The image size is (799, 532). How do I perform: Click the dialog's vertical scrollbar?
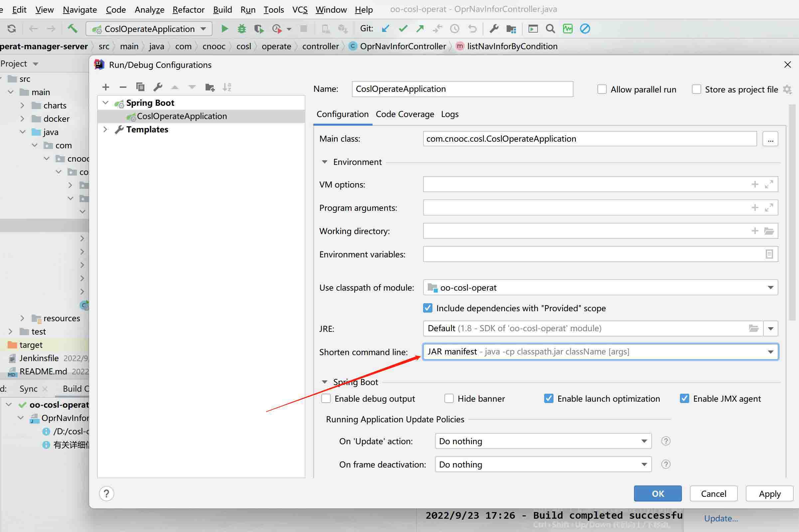pos(792,212)
